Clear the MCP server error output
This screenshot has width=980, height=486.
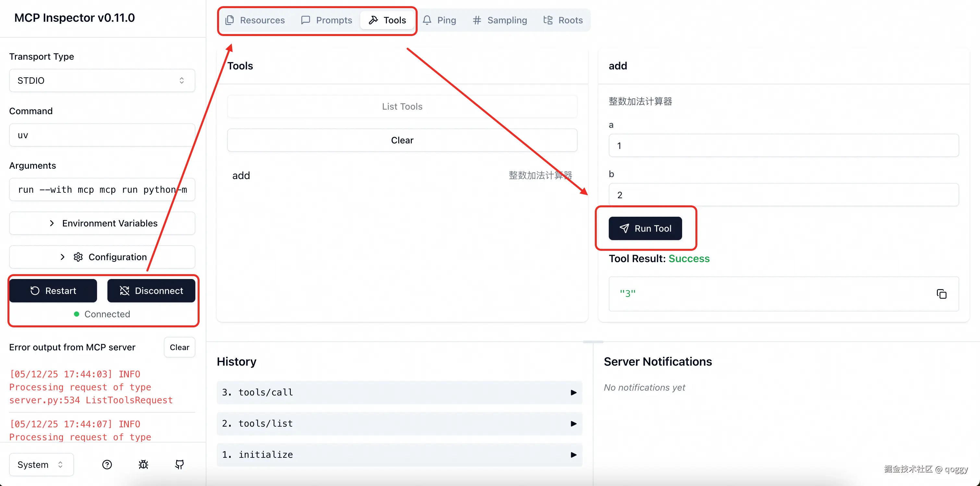[179, 347]
